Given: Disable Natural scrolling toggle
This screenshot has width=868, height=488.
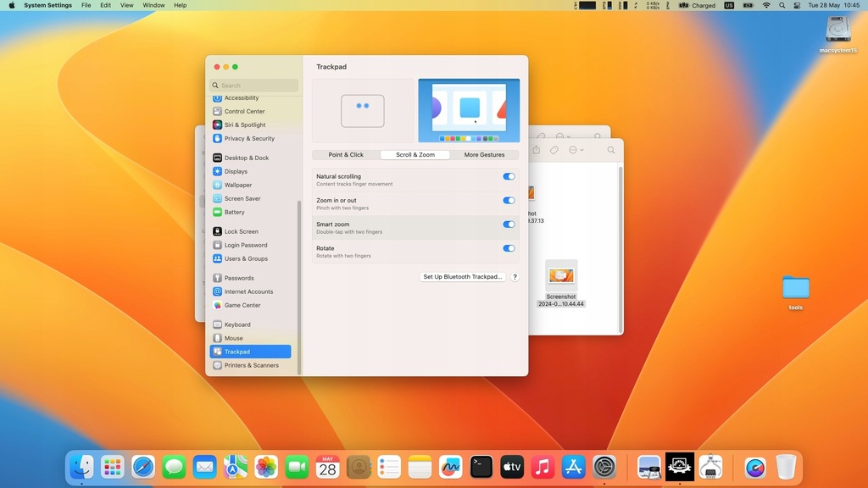Looking at the screenshot, I should pyautogui.click(x=509, y=177).
